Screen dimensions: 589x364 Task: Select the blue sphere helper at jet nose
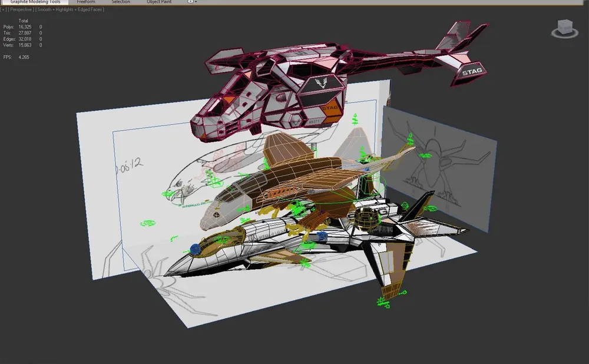[195, 250]
